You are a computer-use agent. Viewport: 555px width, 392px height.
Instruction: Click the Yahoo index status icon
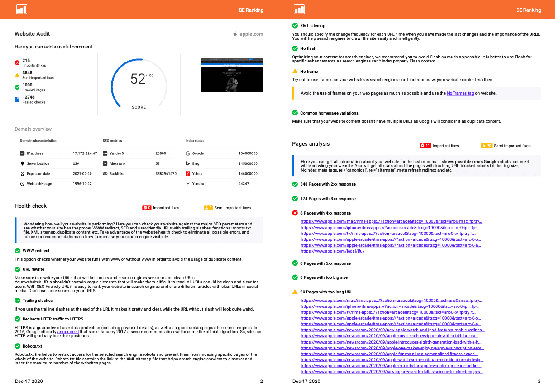[188, 174]
